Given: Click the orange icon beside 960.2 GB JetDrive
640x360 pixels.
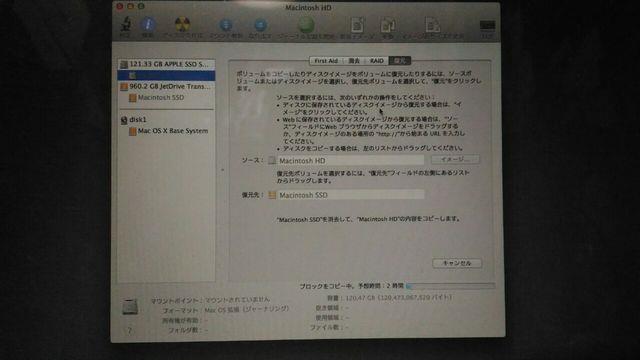Looking at the screenshot, I should (x=124, y=87).
